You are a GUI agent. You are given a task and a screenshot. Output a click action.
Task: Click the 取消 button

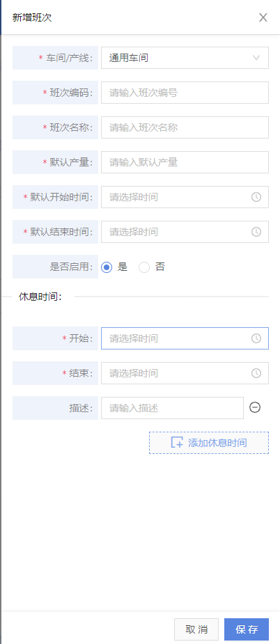tap(196, 629)
